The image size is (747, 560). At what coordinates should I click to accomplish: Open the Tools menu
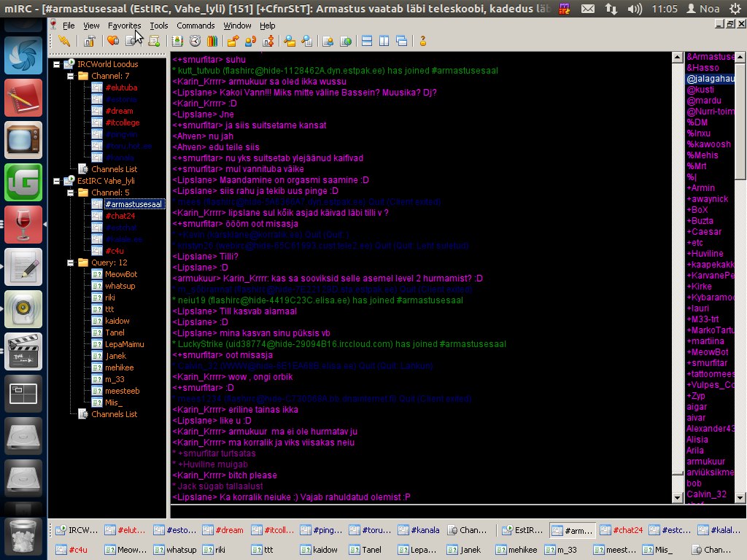pos(158,26)
